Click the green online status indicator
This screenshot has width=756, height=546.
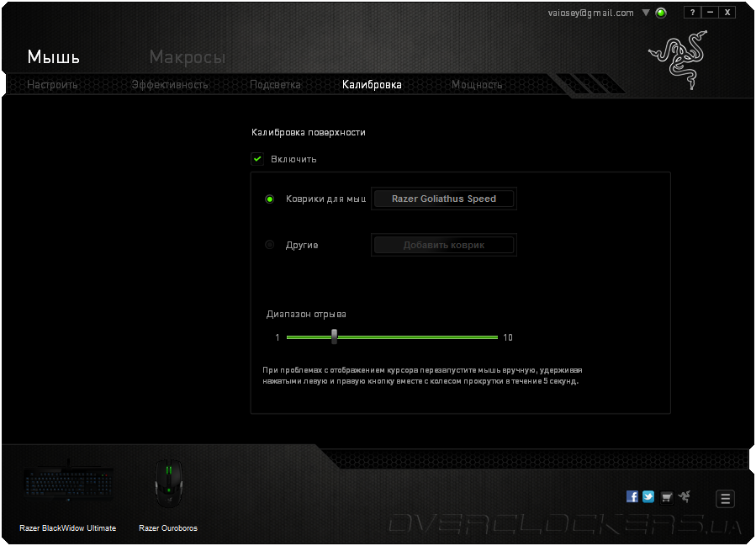661,13
